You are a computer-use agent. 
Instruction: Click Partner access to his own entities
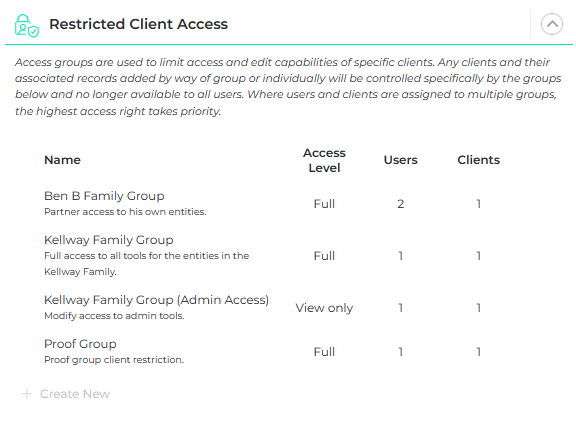pos(125,212)
